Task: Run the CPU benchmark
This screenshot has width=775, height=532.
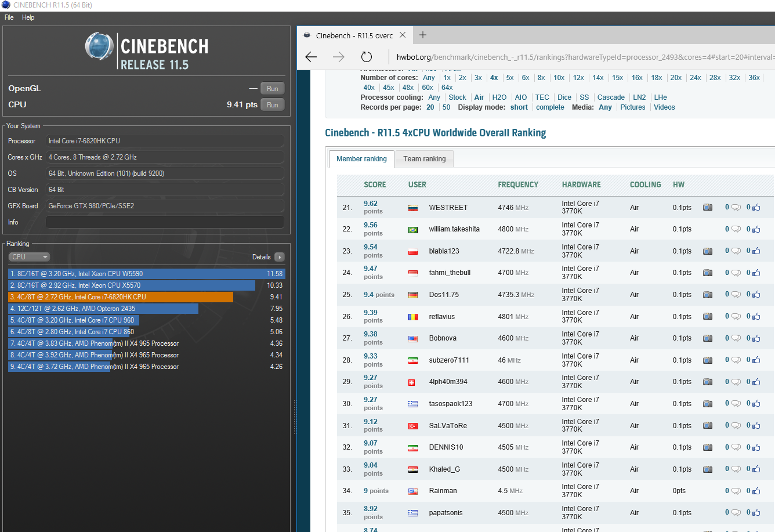Action: [x=273, y=105]
